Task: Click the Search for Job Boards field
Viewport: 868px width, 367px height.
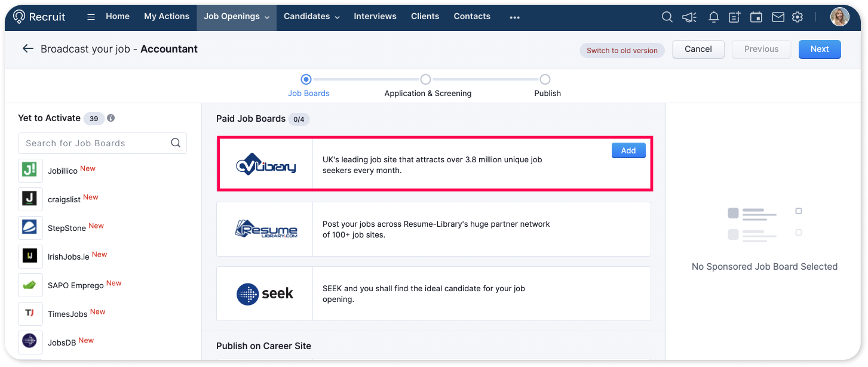Action: pos(96,143)
